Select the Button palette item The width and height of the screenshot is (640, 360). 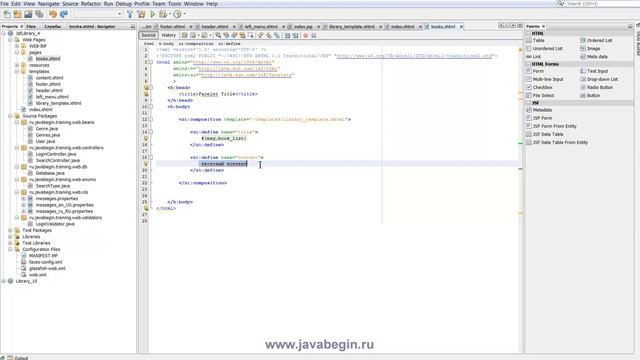point(590,96)
